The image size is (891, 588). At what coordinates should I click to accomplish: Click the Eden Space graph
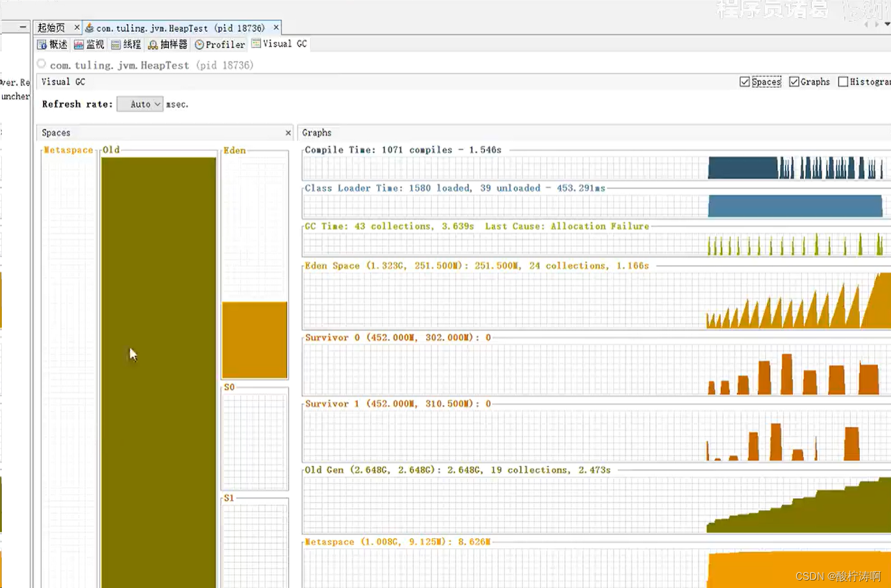596,300
